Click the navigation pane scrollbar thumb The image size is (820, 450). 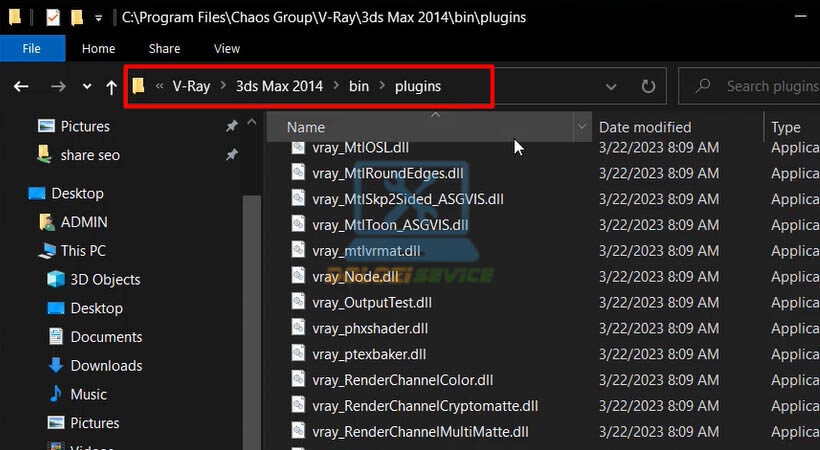pos(252,322)
